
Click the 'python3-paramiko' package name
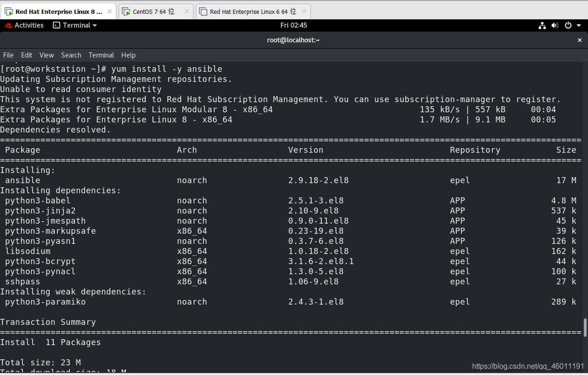click(46, 302)
